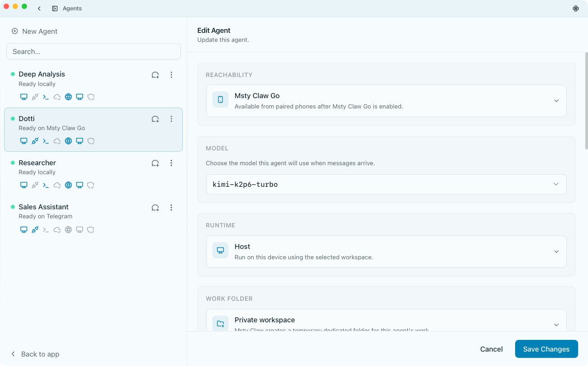Click the plug icon under Deep Analysis

tap(35, 97)
